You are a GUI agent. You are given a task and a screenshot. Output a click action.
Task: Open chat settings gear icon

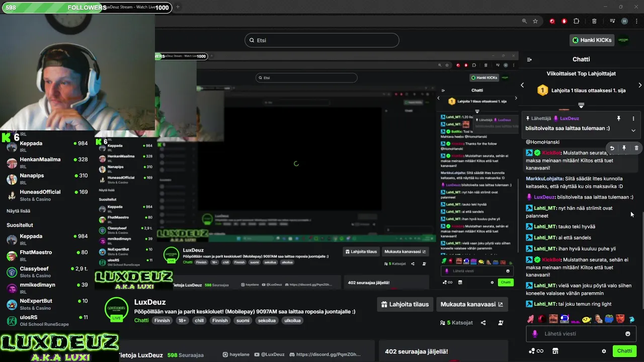point(604,351)
